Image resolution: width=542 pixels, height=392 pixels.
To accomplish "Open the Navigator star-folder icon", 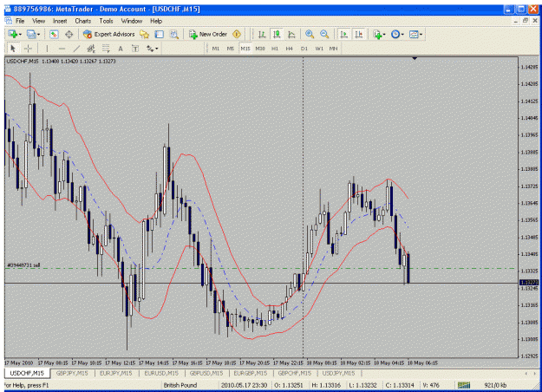I will coord(144,34).
